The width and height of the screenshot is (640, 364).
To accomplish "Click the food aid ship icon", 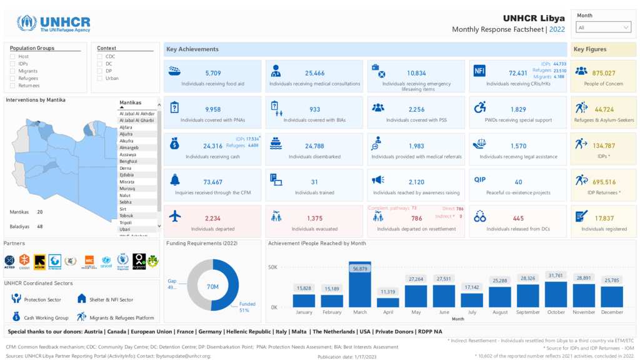I will pos(174,71).
